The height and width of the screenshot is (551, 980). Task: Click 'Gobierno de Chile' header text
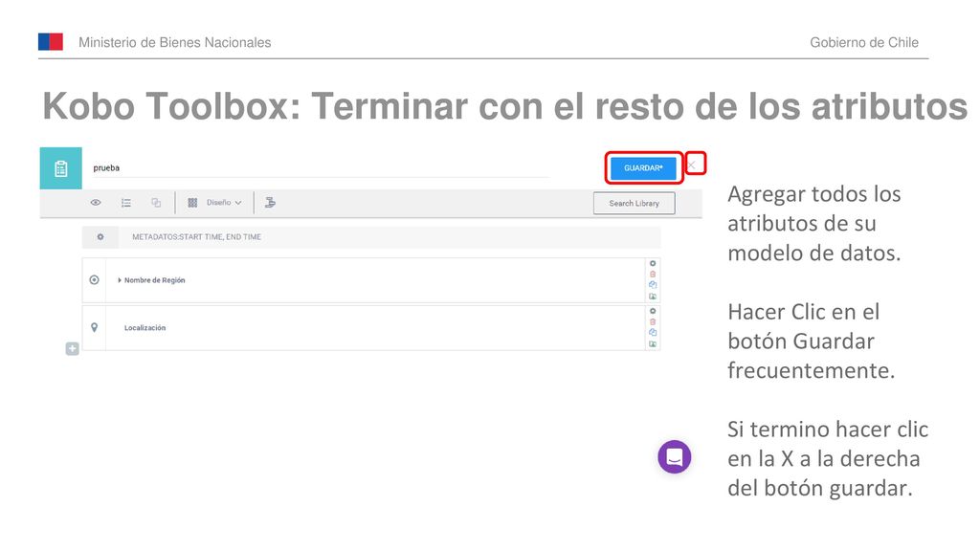(864, 42)
